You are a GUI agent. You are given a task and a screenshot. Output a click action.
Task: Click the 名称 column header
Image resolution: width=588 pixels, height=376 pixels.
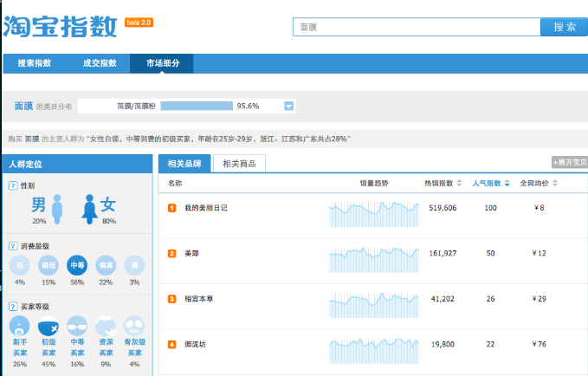coord(175,183)
